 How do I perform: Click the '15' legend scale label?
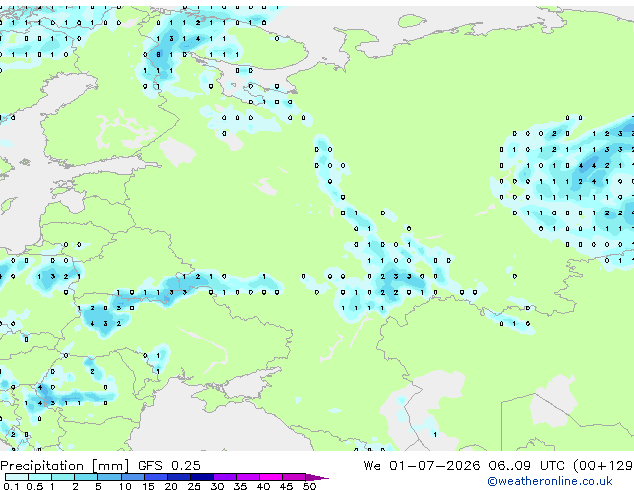pyautogui.click(x=148, y=486)
